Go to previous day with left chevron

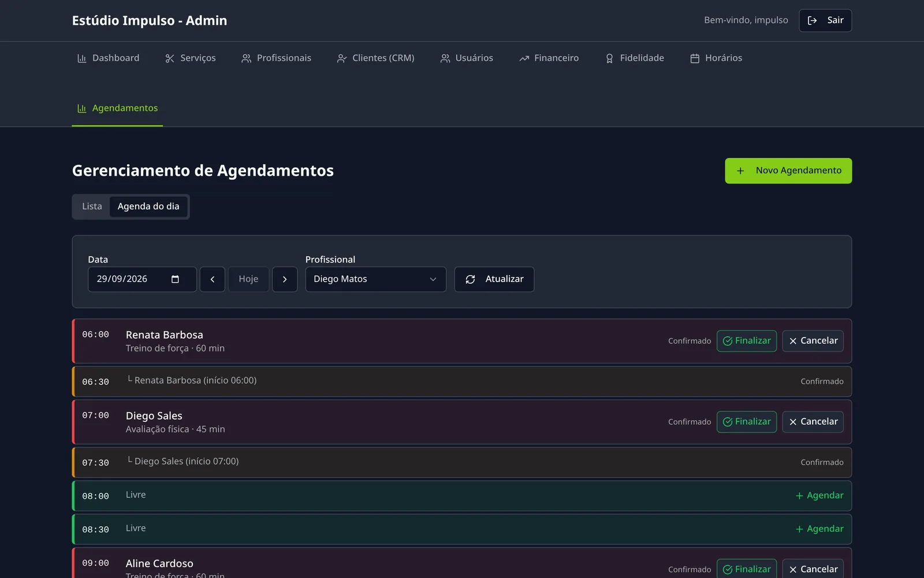pyautogui.click(x=213, y=279)
